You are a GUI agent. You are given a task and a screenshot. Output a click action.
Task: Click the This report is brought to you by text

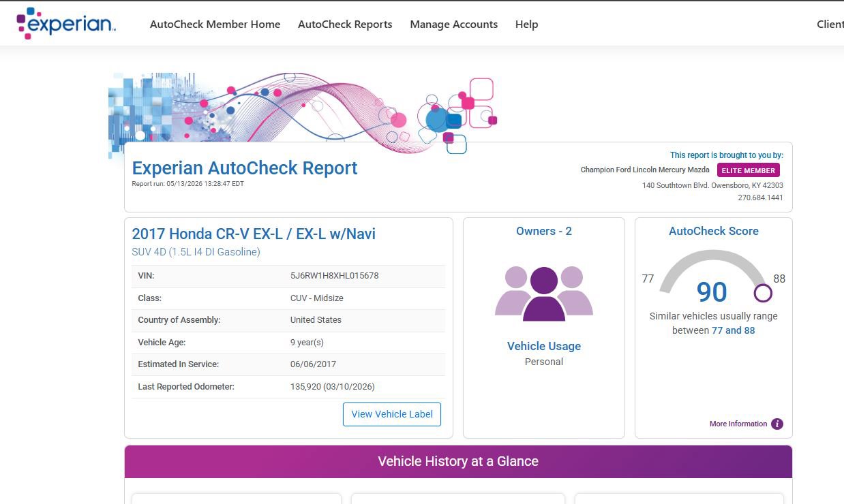(x=727, y=155)
